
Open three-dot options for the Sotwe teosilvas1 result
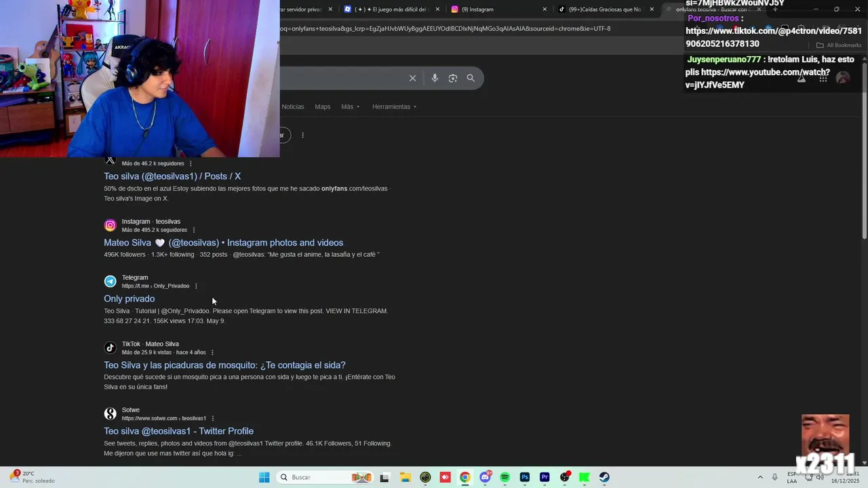pyautogui.click(x=213, y=418)
